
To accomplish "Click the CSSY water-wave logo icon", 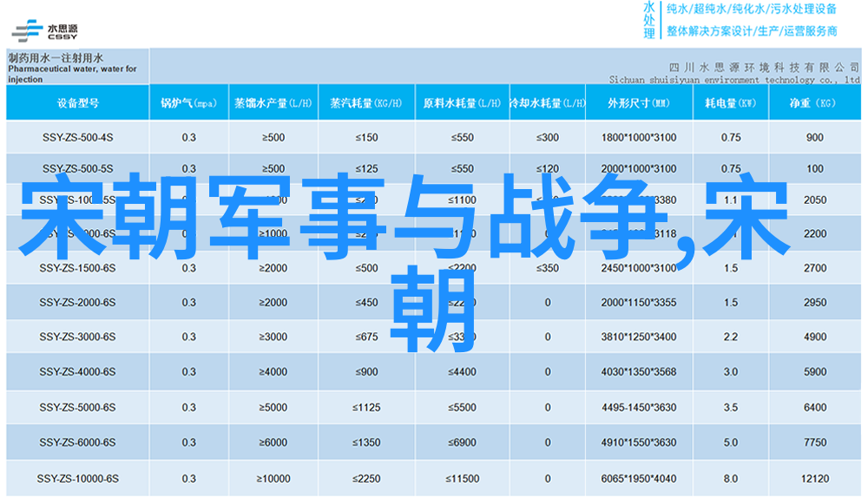I will (27, 31).
